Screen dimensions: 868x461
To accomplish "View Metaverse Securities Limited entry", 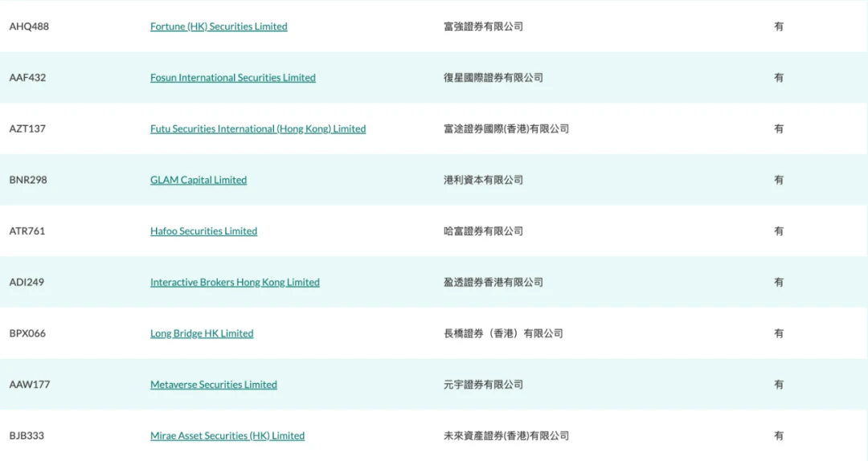I will 213,385.
